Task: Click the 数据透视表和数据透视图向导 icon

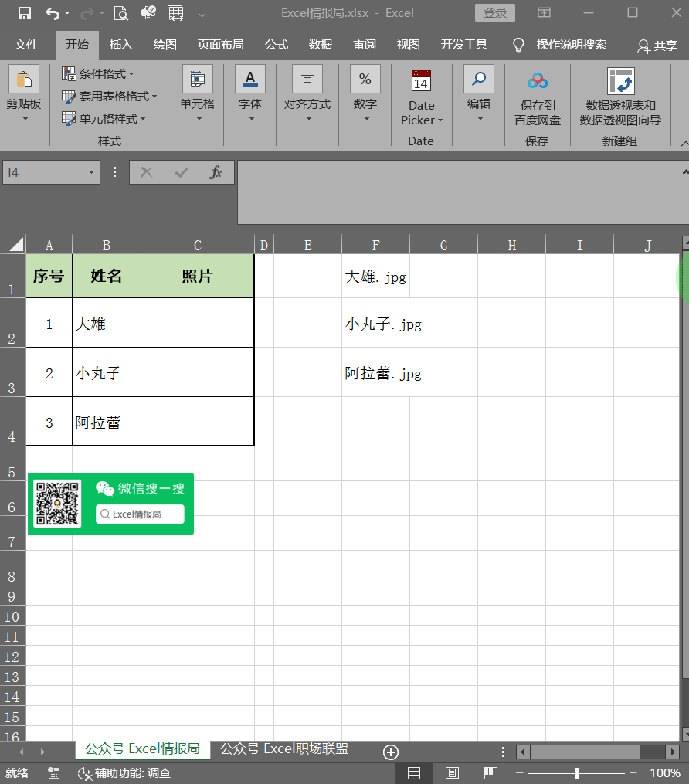Action: [x=620, y=80]
